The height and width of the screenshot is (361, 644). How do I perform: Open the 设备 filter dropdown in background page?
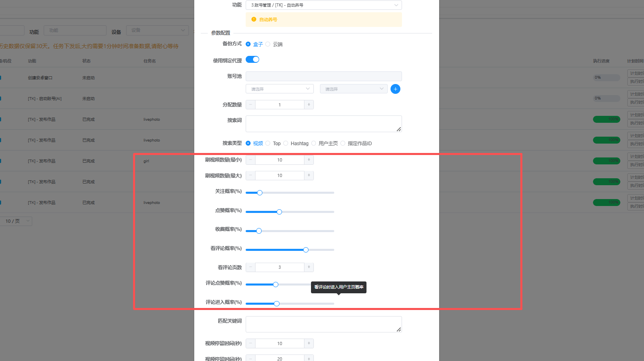click(158, 30)
